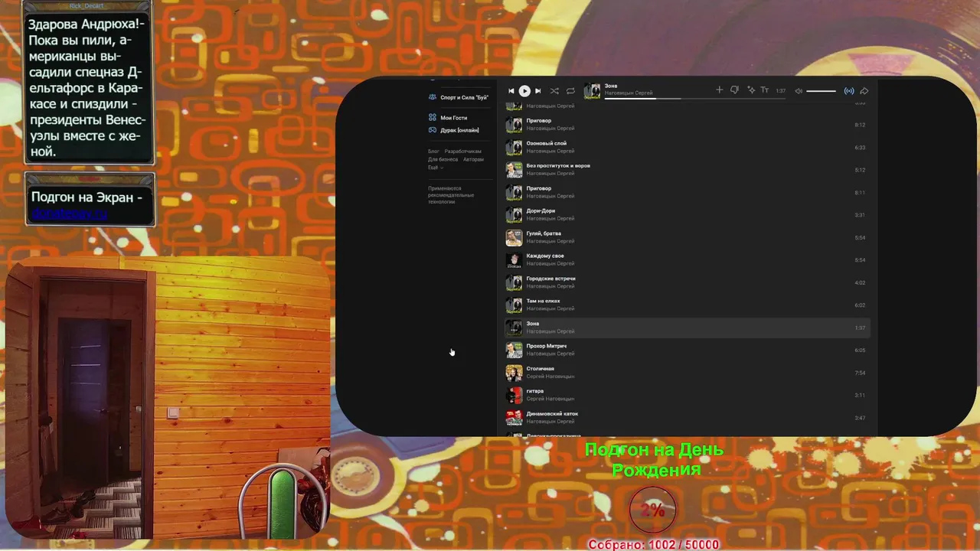Adjust the volume slider
This screenshot has height=551, width=980.
click(x=822, y=91)
